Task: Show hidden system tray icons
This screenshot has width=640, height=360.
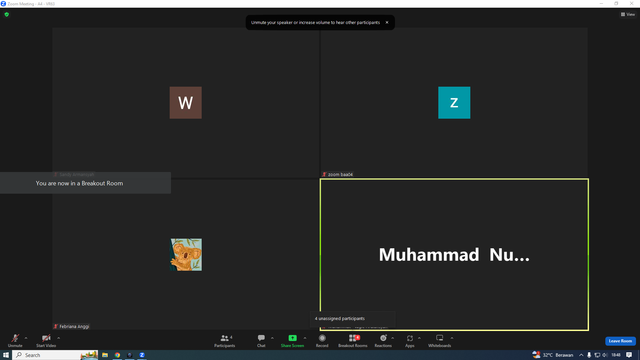Action: (x=581, y=355)
